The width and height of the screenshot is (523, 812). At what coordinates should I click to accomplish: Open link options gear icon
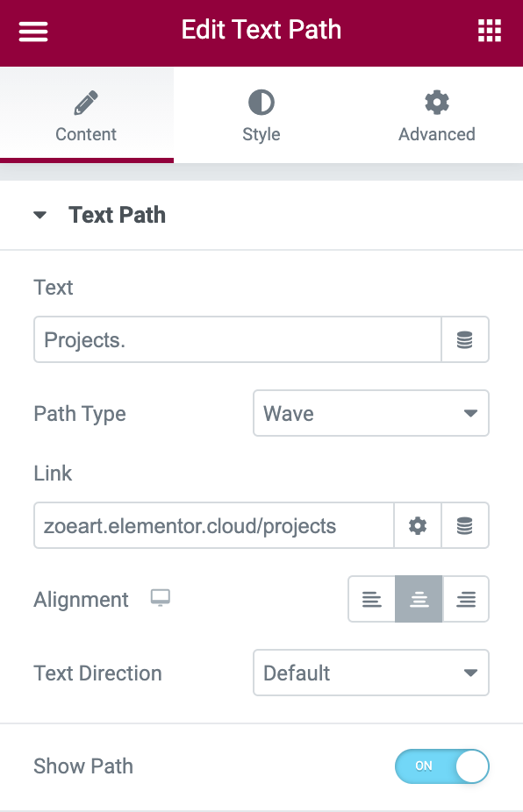point(418,525)
